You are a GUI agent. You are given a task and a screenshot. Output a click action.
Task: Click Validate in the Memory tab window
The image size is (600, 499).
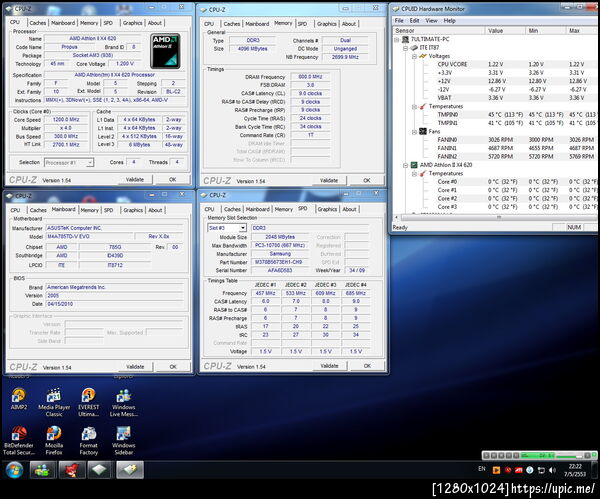pyautogui.click(x=329, y=180)
